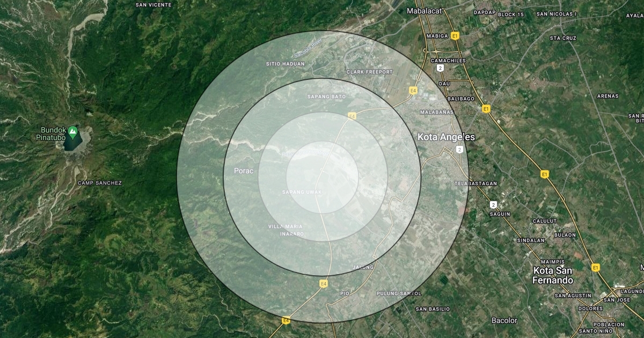Click the Sitio Haduan place label
Screen dimensions: 644x338
click(285, 64)
